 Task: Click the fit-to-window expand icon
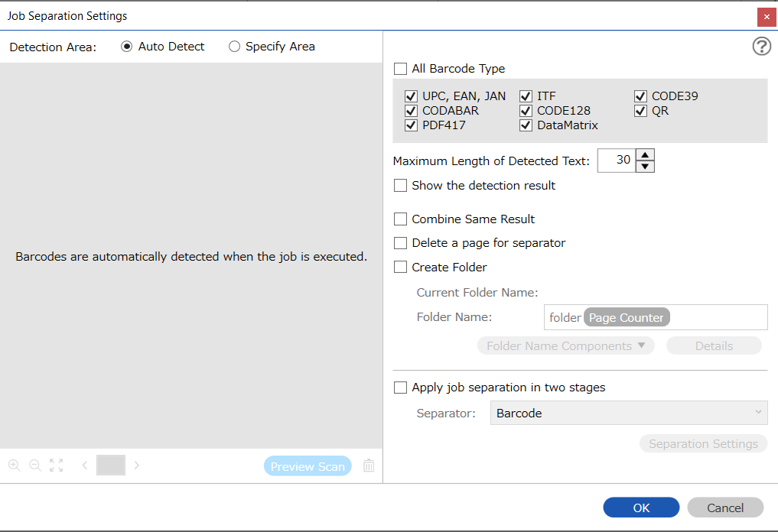(56, 465)
